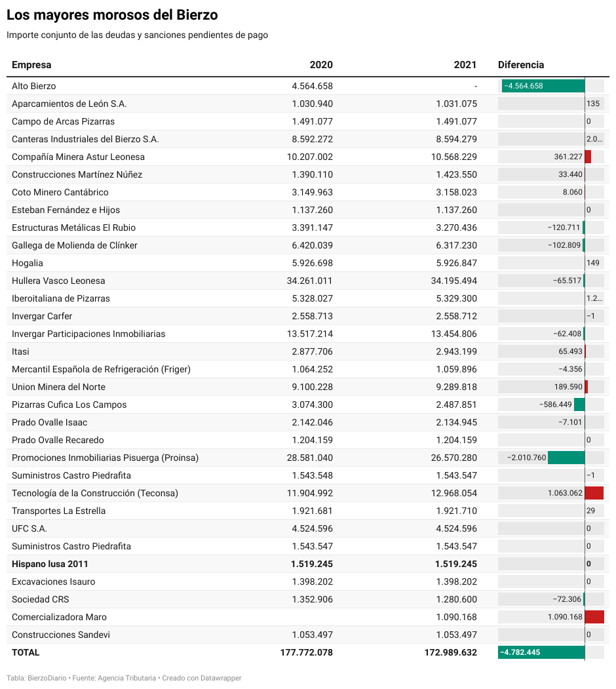Click 'Campo de Arcas Pizarras' row name
The height and width of the screenshot is (689, 616).
click(64, 121)
